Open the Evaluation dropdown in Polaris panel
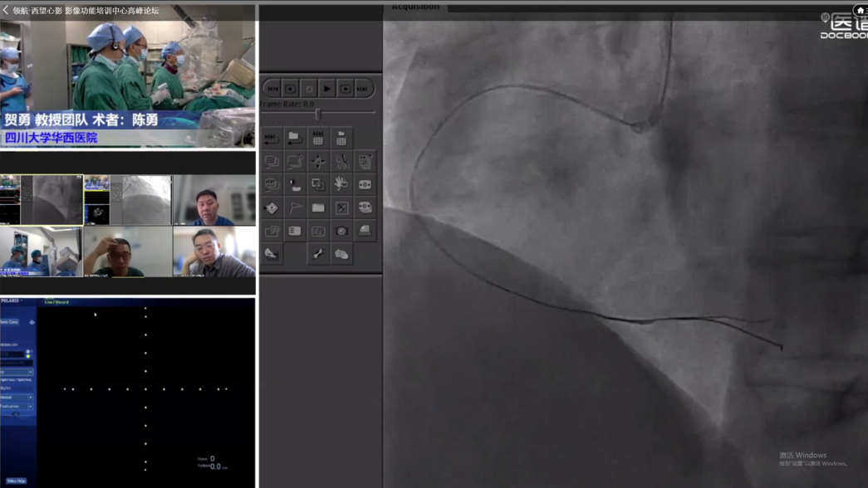Viewport: 868px width, 488px height. tap(17, 407)
